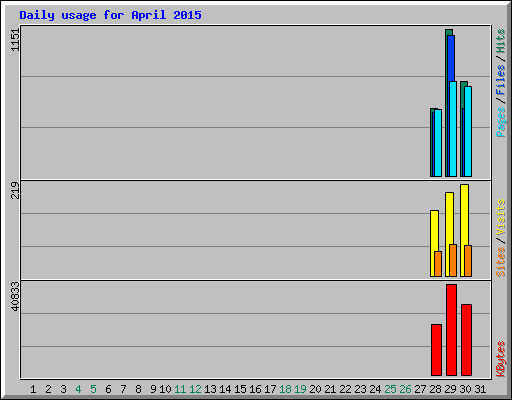
Task: Click the red KBytes bar for day 28
Action: coord(436,350)
